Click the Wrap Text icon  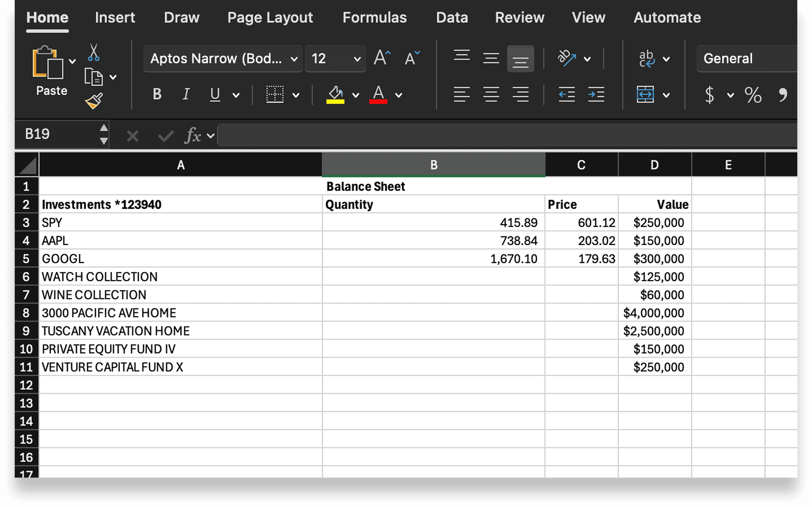point(646,59)
